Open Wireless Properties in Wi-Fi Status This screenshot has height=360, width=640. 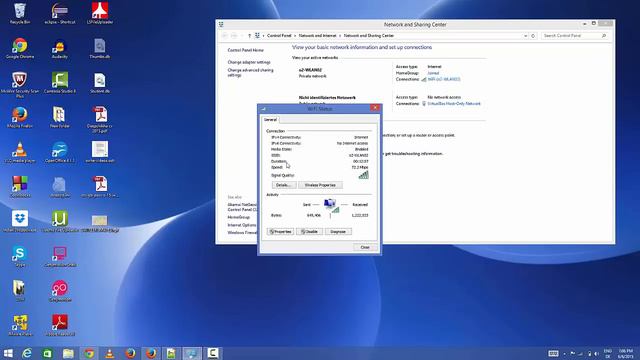point(320,185)
